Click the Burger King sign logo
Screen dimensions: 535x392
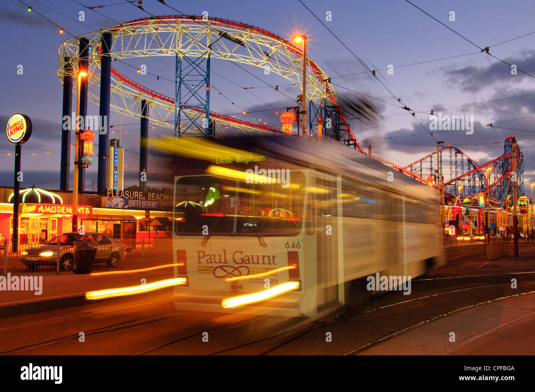[19, 128]
